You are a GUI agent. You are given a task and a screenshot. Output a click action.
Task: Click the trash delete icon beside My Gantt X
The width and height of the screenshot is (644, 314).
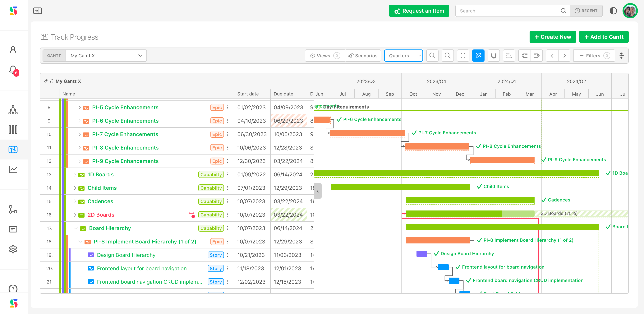[x=52, y=81]
